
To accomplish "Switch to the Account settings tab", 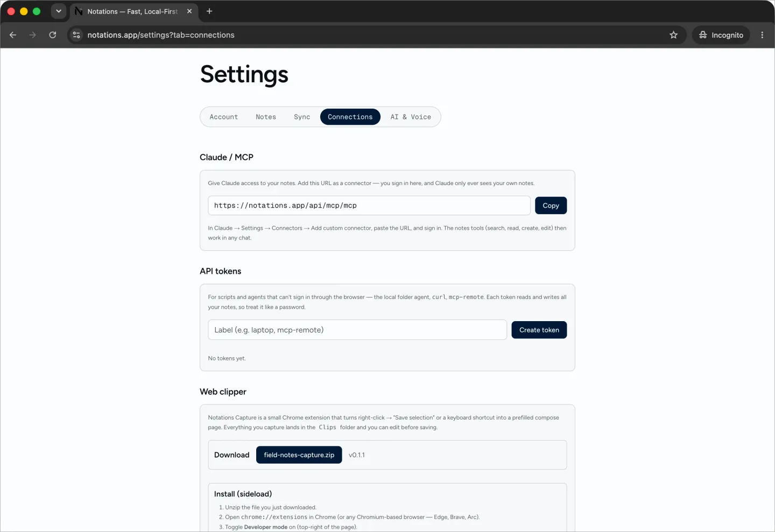I will point(224,117).
